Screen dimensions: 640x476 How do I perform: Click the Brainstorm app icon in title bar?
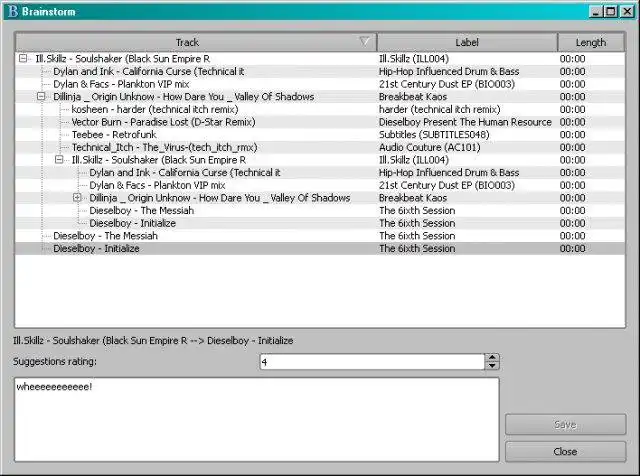tap(13, 11)
